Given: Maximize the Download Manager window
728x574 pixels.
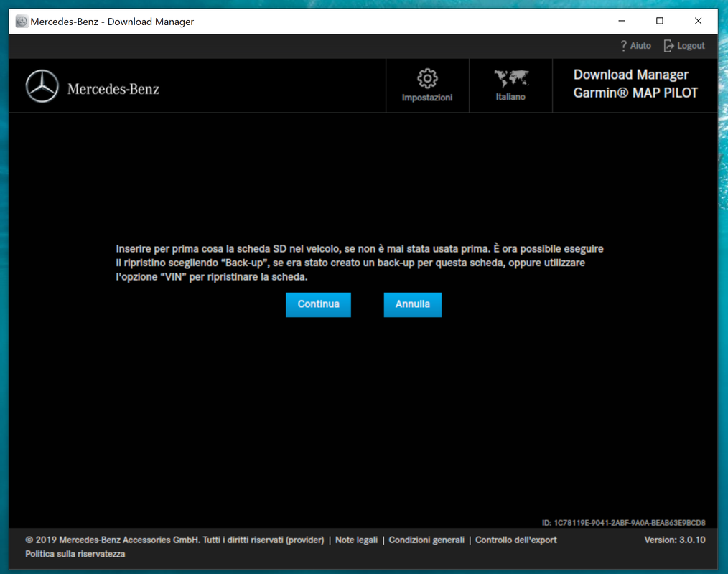Looking at the screenshot, I should (660, 21).
